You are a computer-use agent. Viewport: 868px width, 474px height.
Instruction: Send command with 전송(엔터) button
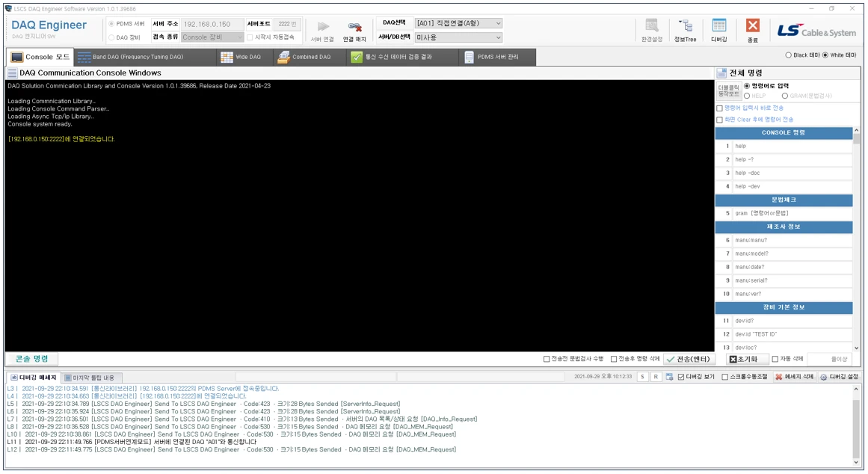(688, 360)
